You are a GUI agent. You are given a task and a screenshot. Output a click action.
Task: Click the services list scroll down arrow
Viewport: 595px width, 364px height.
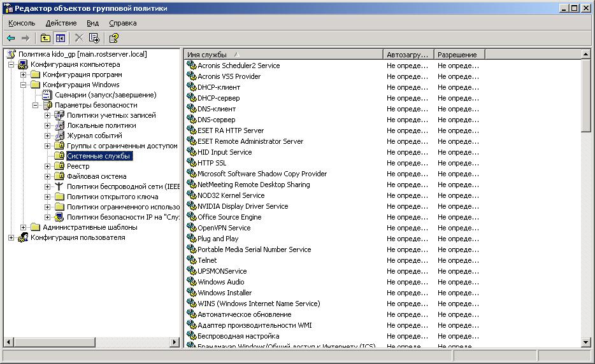pyautogui.click(x=586, y=342)
